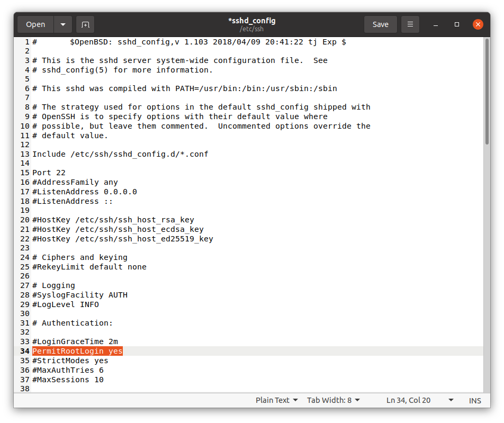Click the $OpenBSD header comment on line 1
Image resolution: width=504 pixels, height=423 pixels.
[x=190, y=42]
